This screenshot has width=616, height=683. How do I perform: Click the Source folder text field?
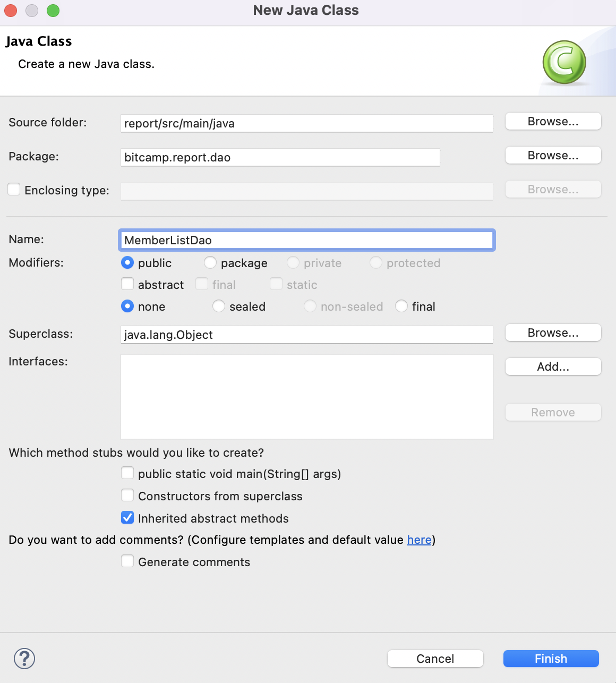point(307,123)
